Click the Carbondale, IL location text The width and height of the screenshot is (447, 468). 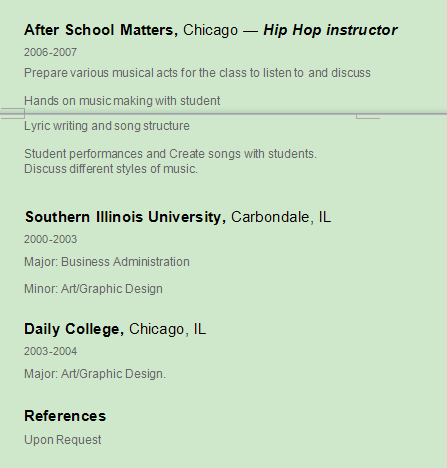(x=281, y=217)
